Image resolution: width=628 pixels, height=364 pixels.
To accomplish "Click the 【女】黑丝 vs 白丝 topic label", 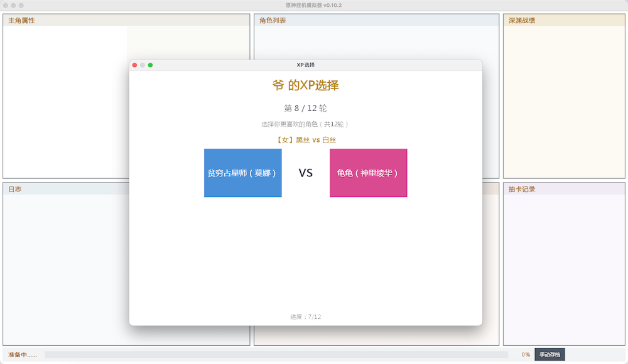I will [x=306, y=140].
